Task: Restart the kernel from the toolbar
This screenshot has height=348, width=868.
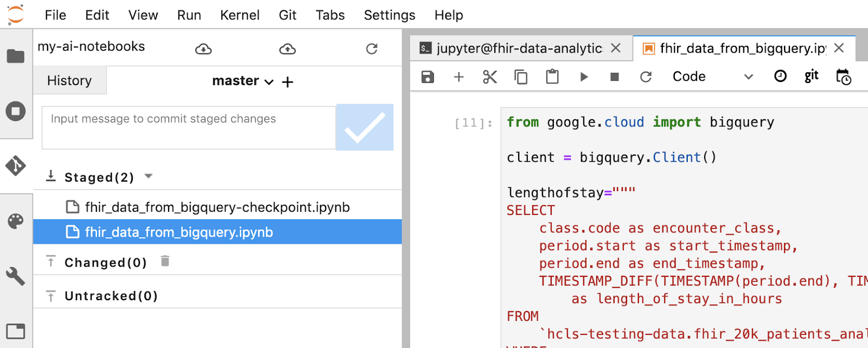Action: pos(646,77)
